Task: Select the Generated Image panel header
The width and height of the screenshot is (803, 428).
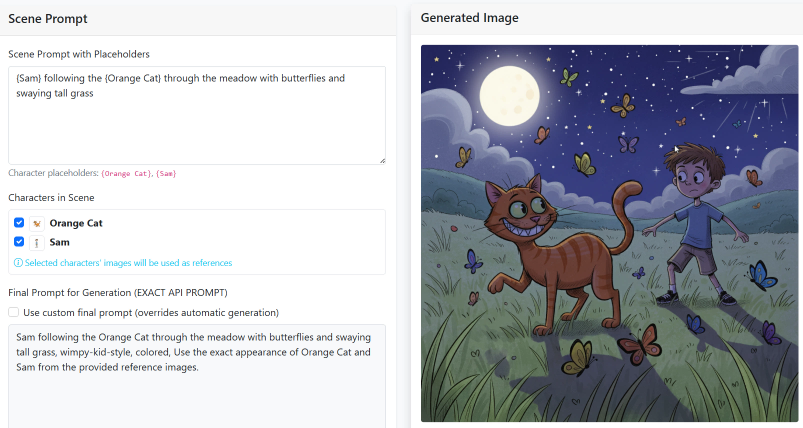Action: [469, 18]
